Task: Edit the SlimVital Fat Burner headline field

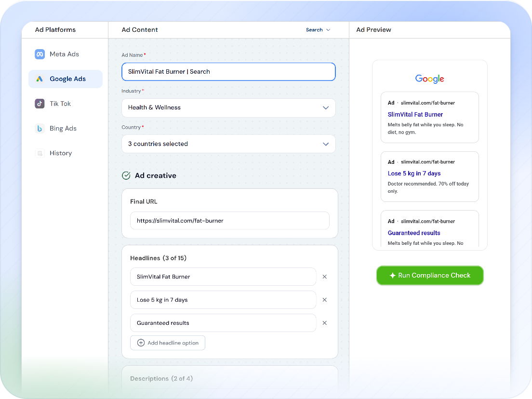Action: click(x=223, y=277)
